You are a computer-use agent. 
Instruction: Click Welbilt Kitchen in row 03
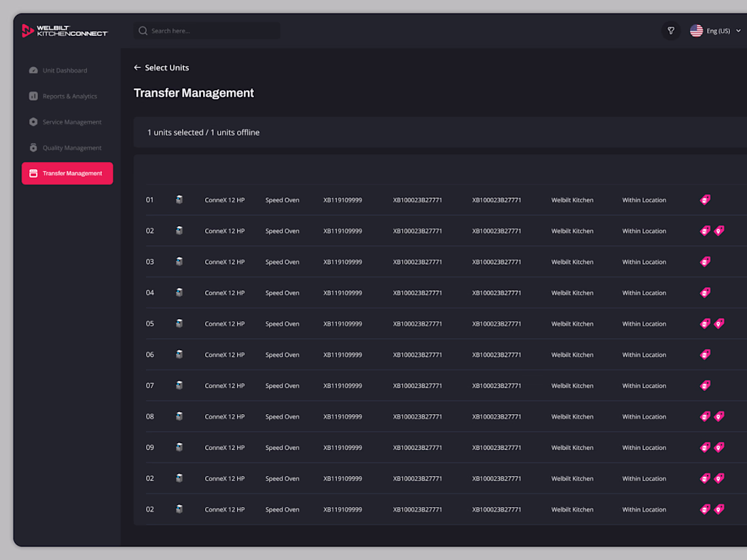point(572,262)
